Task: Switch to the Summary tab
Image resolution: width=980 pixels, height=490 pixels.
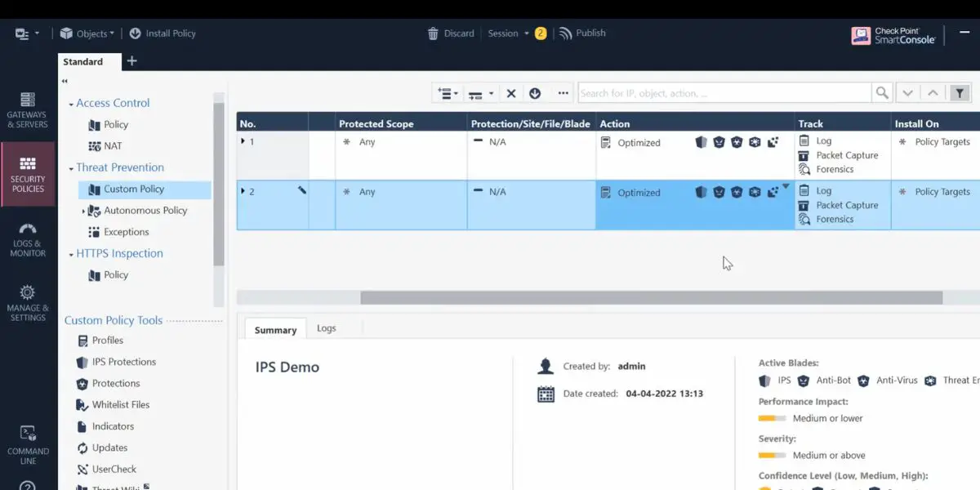Action: click(x=275, y=330)
